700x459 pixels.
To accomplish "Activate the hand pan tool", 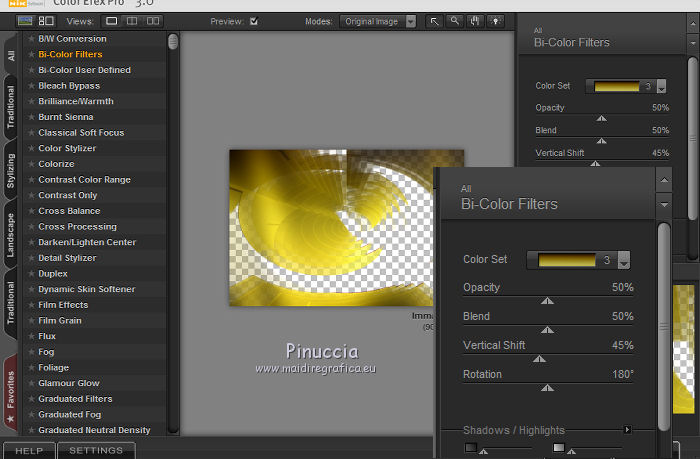I will (x=475, y=21).
